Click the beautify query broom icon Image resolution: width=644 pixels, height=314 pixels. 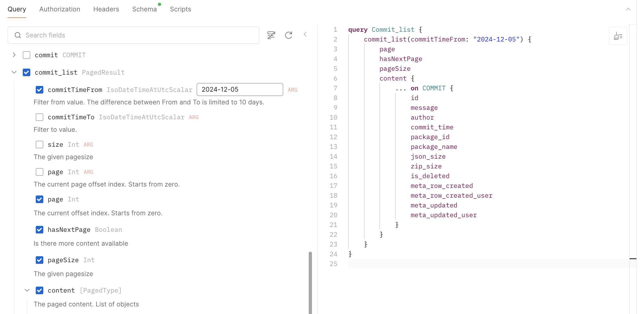point(618,36)
